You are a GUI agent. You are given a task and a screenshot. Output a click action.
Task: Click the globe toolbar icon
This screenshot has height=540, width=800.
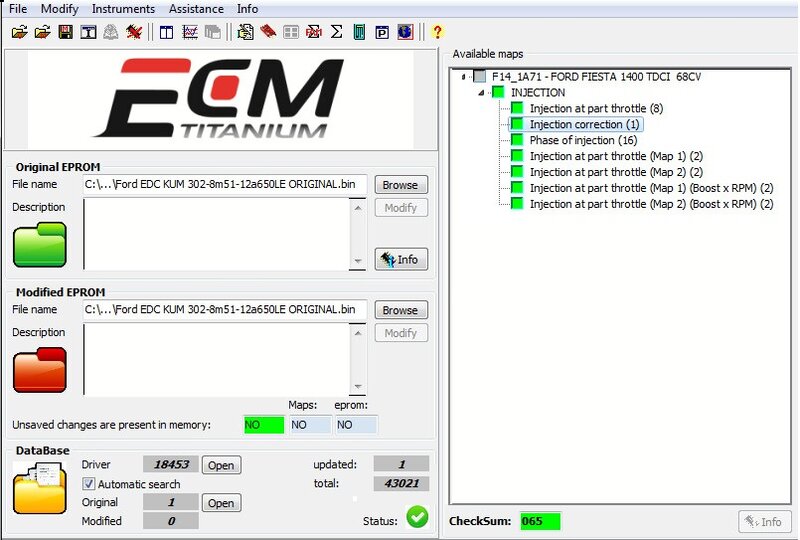[405, 32]
